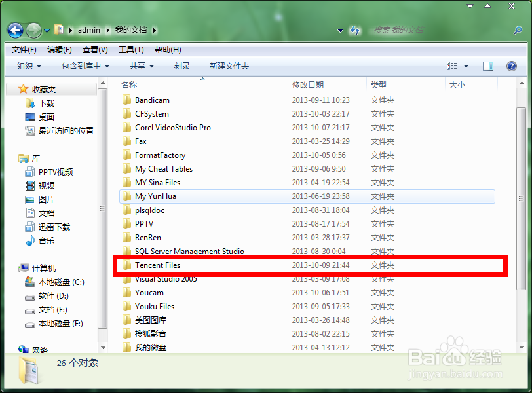Select admin in the address breadcrumb
This screenshot has height=393, width=532.
coord(89,30)
